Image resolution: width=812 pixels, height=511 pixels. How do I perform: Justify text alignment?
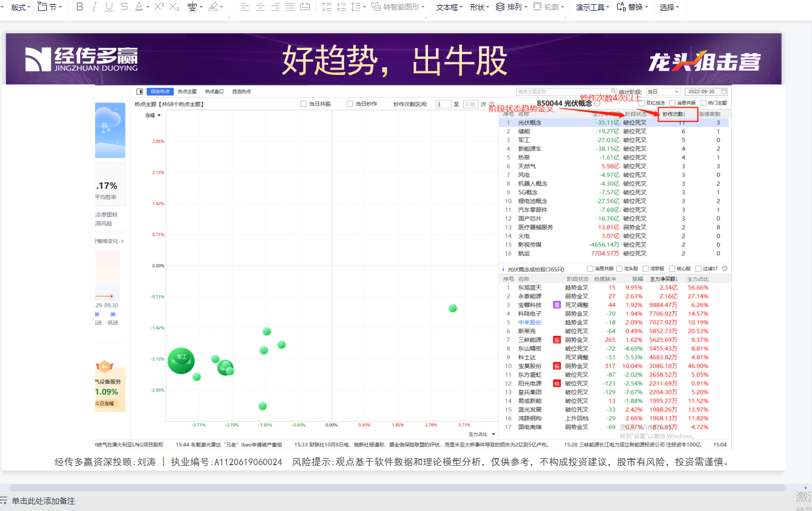click(x=290, y=7)
